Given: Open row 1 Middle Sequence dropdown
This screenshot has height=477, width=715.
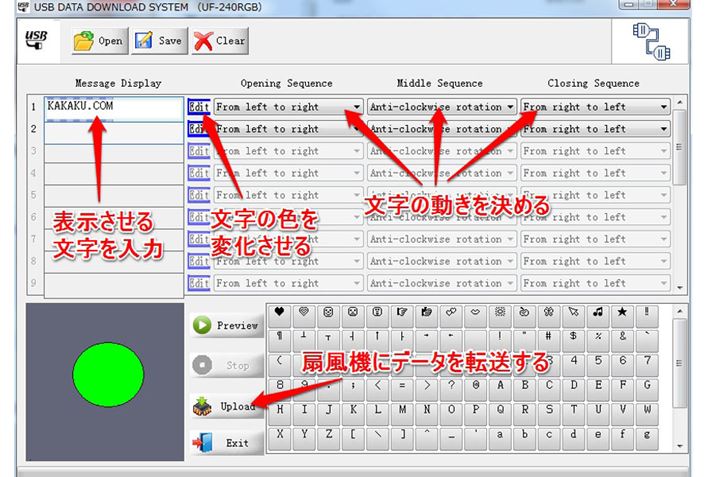Looking at the screenshot, I should pyautogui.click(x=510, y=107).
